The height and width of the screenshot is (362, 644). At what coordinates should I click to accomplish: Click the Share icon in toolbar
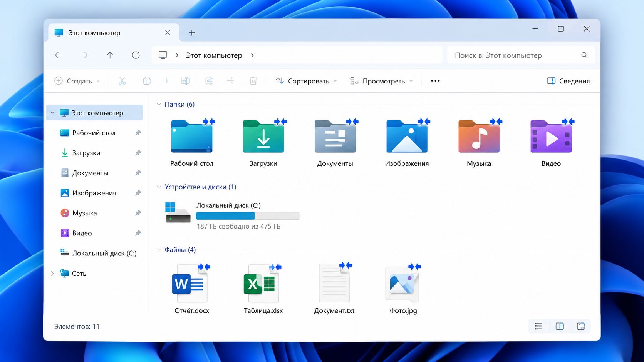pos(209,81)
